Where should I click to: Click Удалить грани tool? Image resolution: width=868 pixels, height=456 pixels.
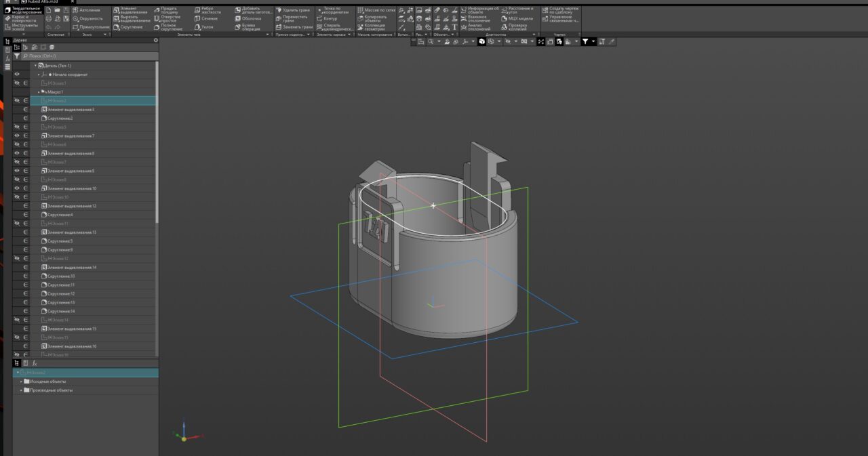(294, 10)
